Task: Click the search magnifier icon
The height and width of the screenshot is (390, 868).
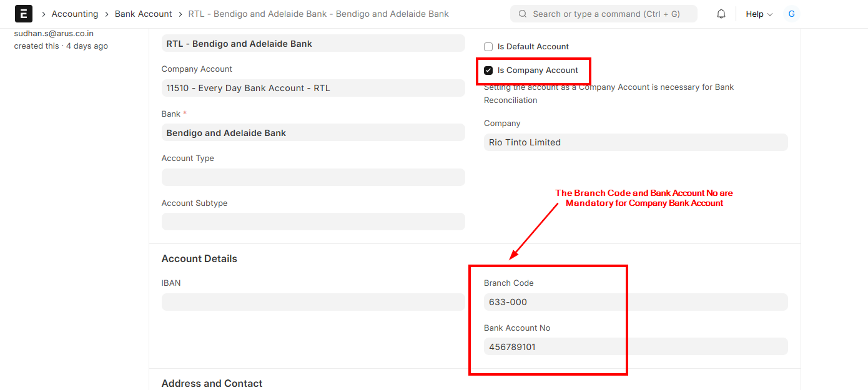Action: (522, 14)
